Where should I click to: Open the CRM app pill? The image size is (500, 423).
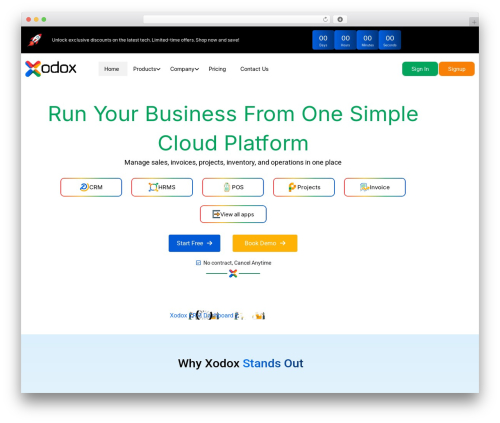point(91,187)
